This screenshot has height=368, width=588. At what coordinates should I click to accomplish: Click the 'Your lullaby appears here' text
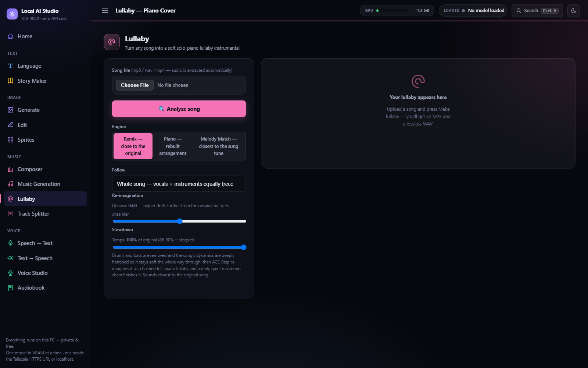(x=418, y=98)
